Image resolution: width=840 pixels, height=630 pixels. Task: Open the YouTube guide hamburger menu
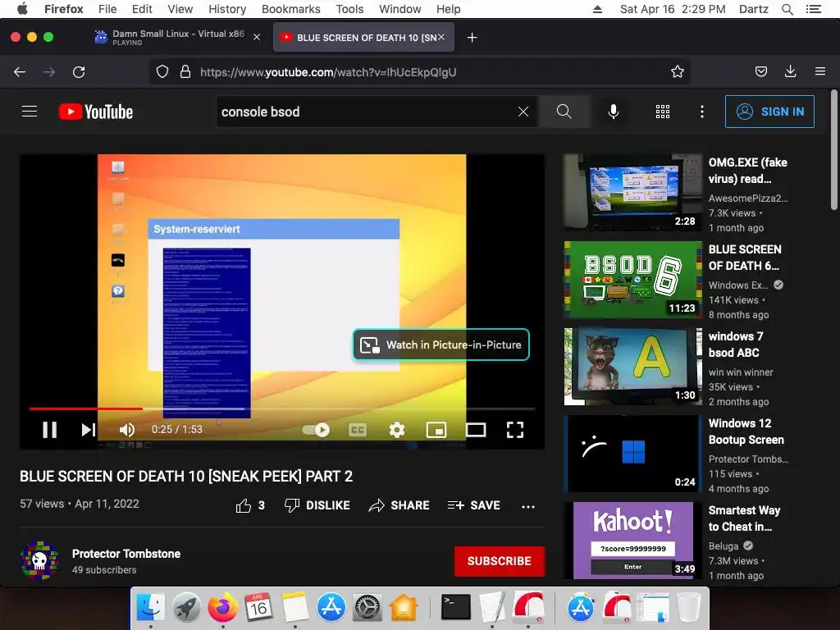(x=30, y=112)
